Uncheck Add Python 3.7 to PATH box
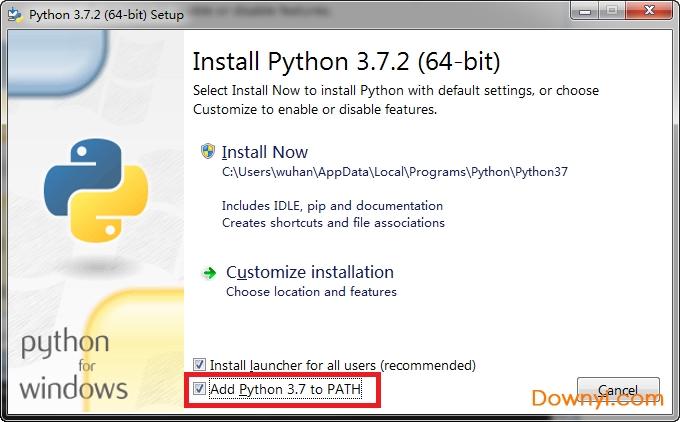 click(x=200, y=388)
